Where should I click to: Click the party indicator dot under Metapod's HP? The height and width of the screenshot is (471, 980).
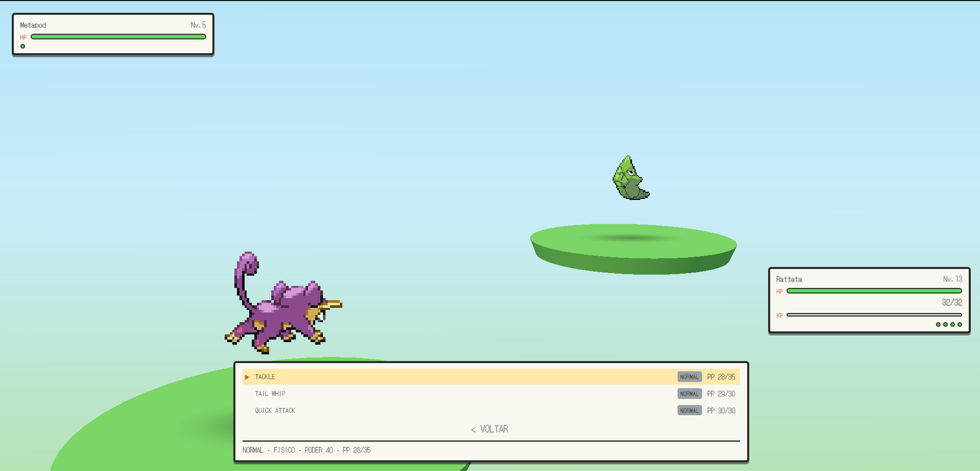point(23,47)
